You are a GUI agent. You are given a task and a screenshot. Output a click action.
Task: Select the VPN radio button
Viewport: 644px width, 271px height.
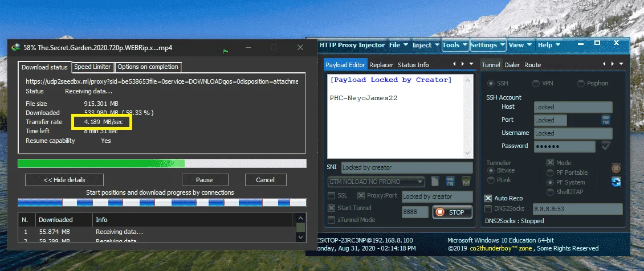tap(536, 83)
